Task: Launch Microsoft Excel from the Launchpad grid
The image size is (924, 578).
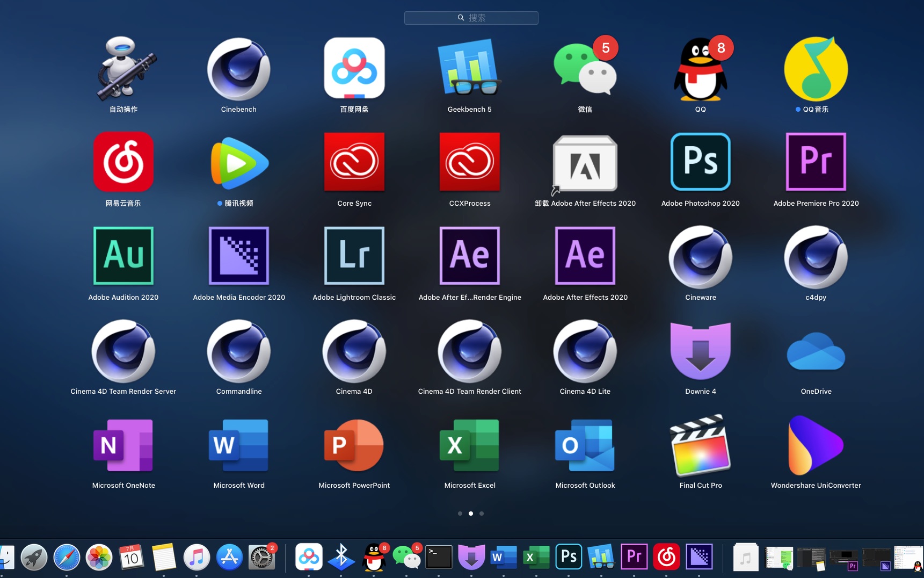Action: (x=470, y=445)
